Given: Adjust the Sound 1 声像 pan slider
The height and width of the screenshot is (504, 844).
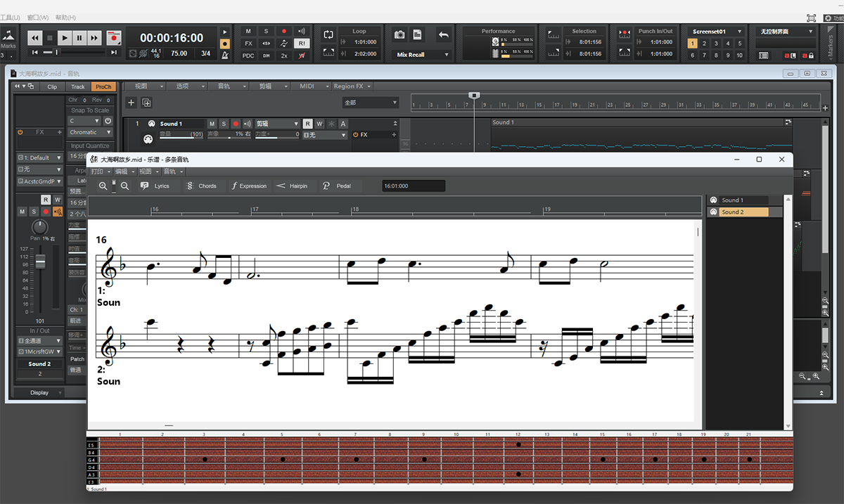Looking at the screenshot, I should click(229, 135).
